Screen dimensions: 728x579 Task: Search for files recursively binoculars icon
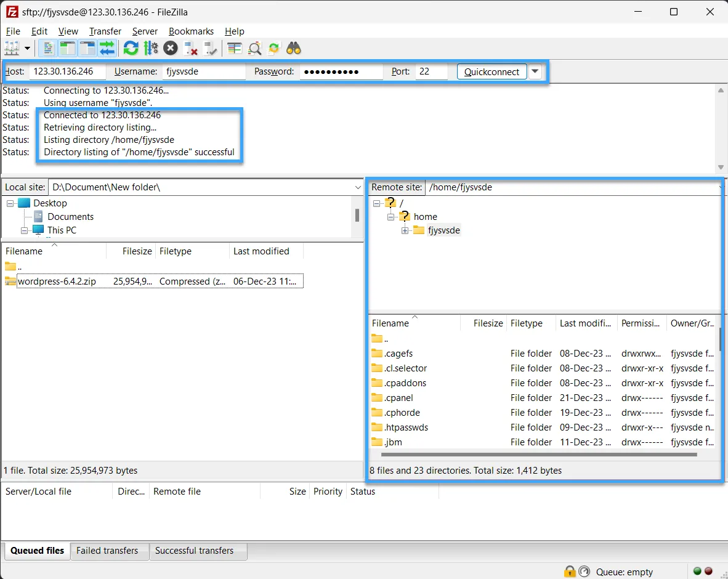(x=293, y=48)
